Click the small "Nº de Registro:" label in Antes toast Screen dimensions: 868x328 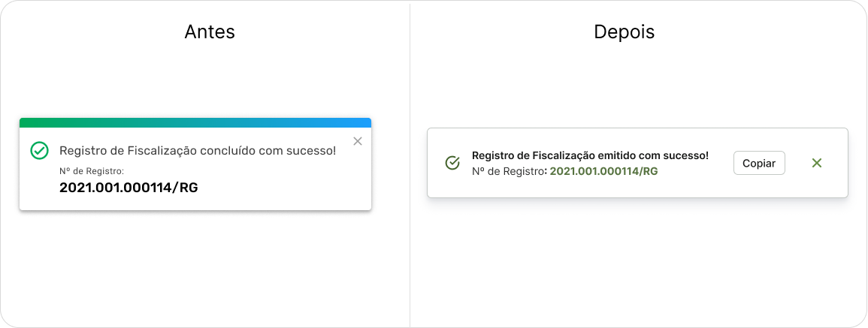pyautogui.click(x=86, y=171)
